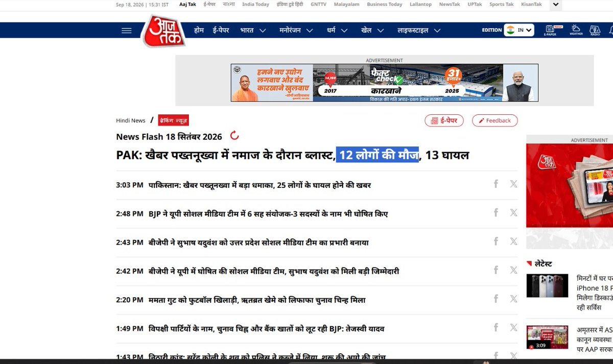Click the Aaj Tak network link at top
613x364 pixels.
tap(187, 5)
